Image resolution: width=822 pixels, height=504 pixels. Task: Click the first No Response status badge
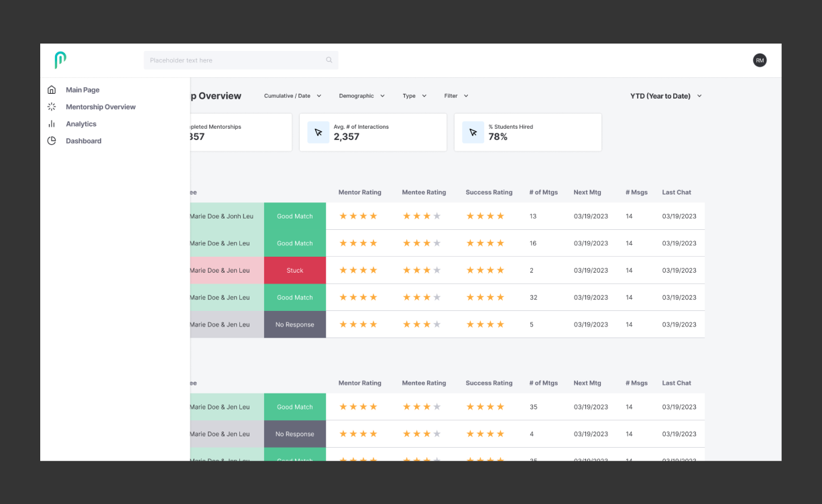pyautogui.click(x=295, y=324)
